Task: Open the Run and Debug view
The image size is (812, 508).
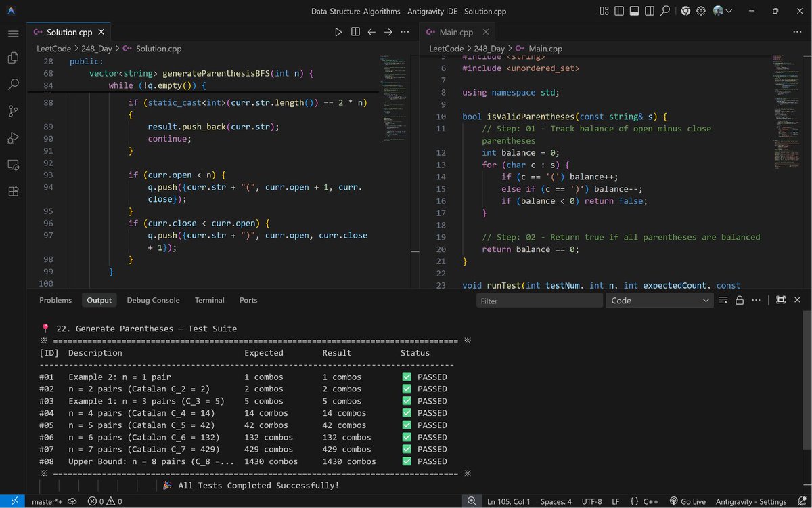Action: (x=13, y=138)
